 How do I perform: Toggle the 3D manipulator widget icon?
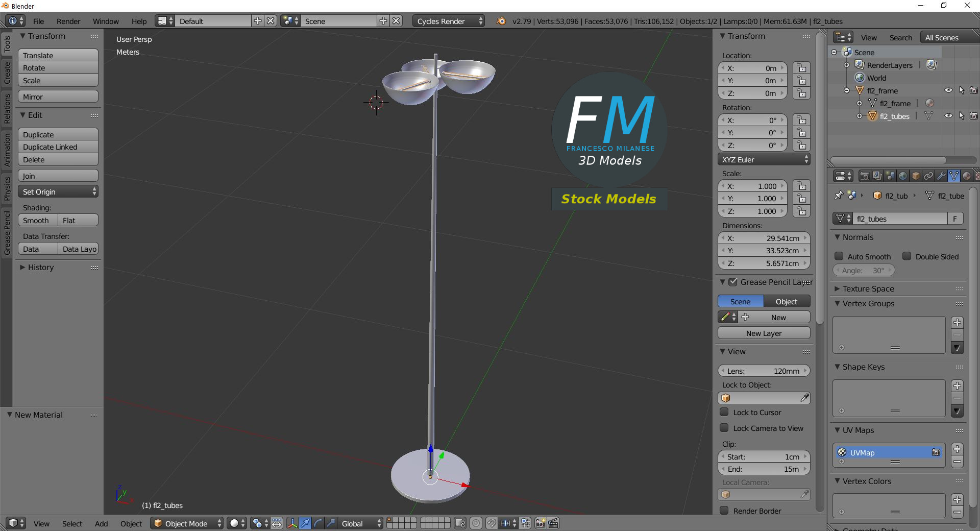click(292, 523)
